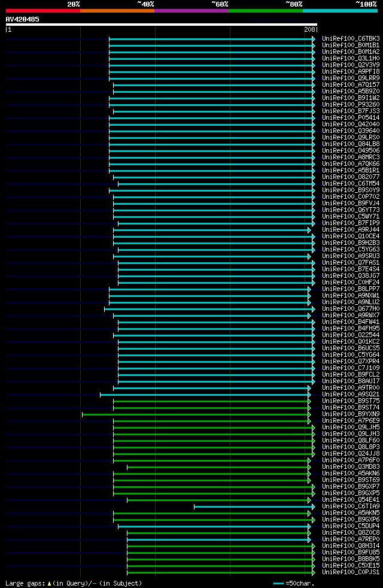Viewport: 383px width, 588px height.
Task: Open hit UniRef100_A7P6E9
Action: (351, 421)
